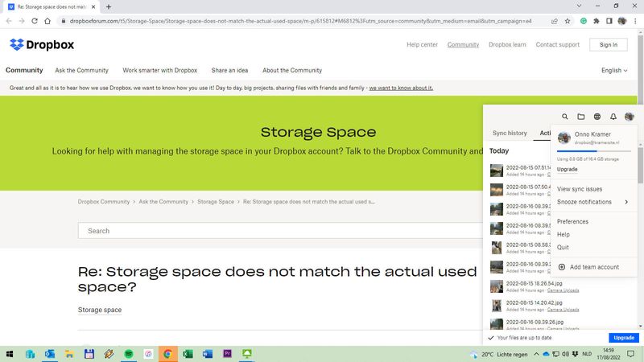The height and width of the screenshot is (362, 644).
Task: Bookmark this page with the star icon
Action: click(568, 21)
